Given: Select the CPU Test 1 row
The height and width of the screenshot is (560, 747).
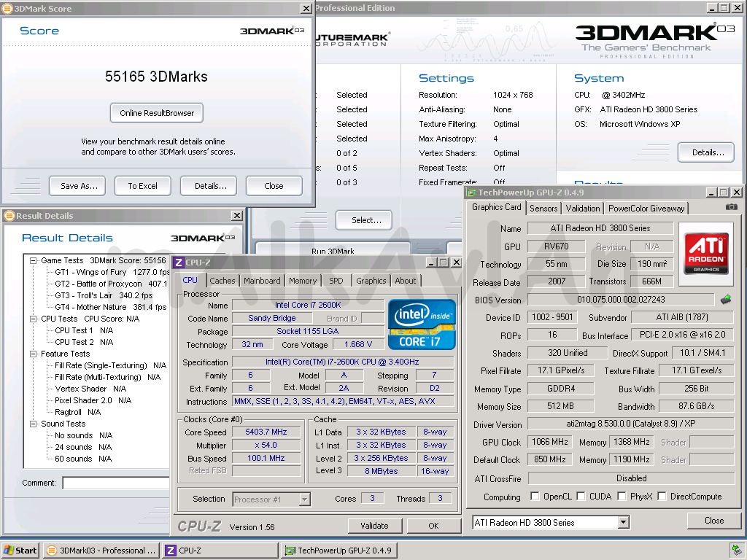Looking at the screenshot, I should pos(84,330).
